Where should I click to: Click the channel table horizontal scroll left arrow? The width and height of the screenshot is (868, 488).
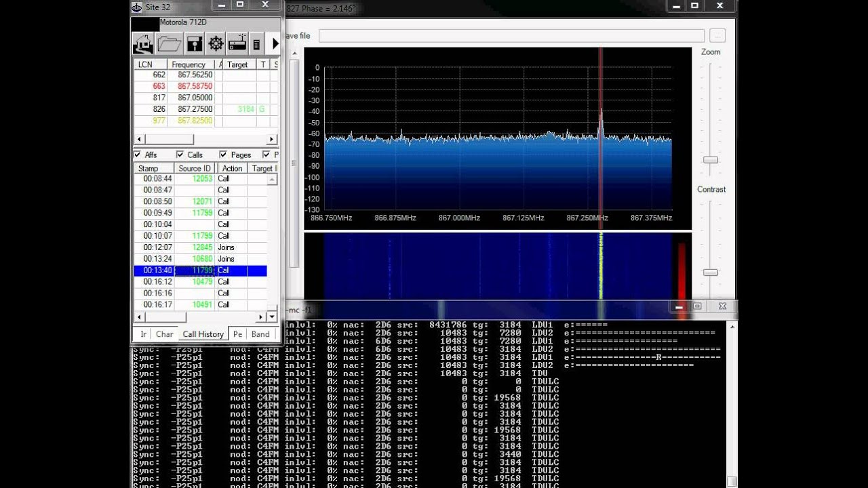pyautogui.click(x=139, y=140)
